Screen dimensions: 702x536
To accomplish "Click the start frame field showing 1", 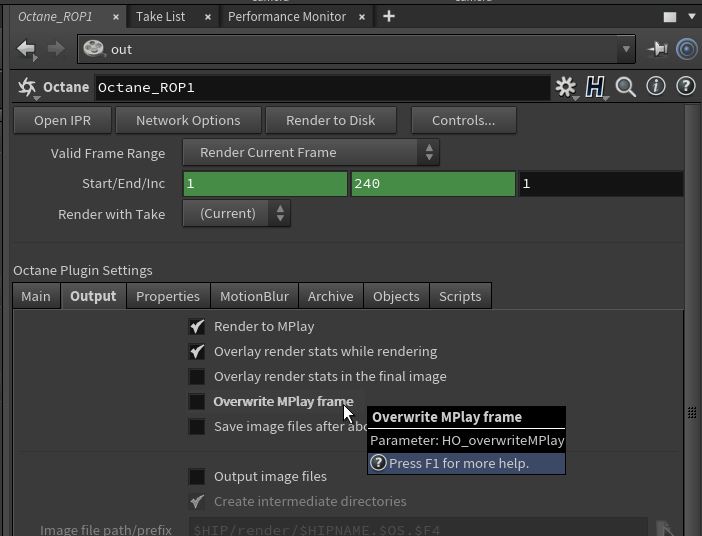I will (265, 184).
